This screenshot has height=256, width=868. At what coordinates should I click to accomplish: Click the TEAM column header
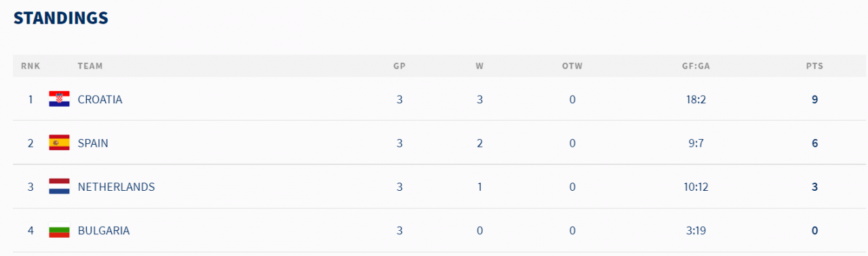(90, 66)
